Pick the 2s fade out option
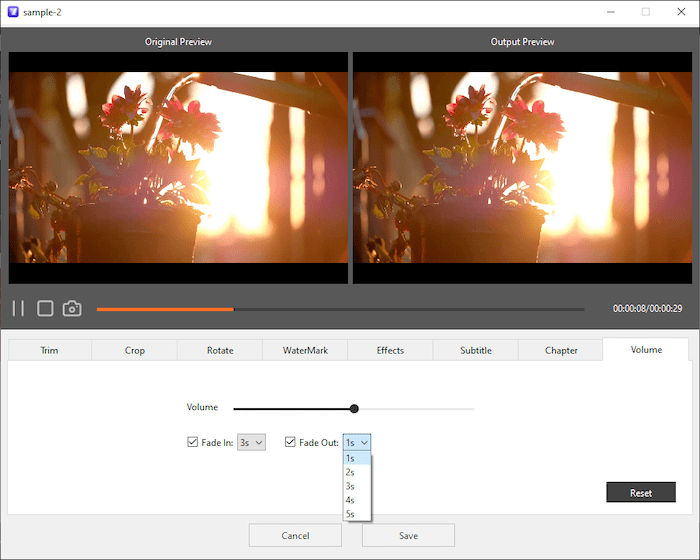This screenshot has width=700, height=560. coord(350,472)
